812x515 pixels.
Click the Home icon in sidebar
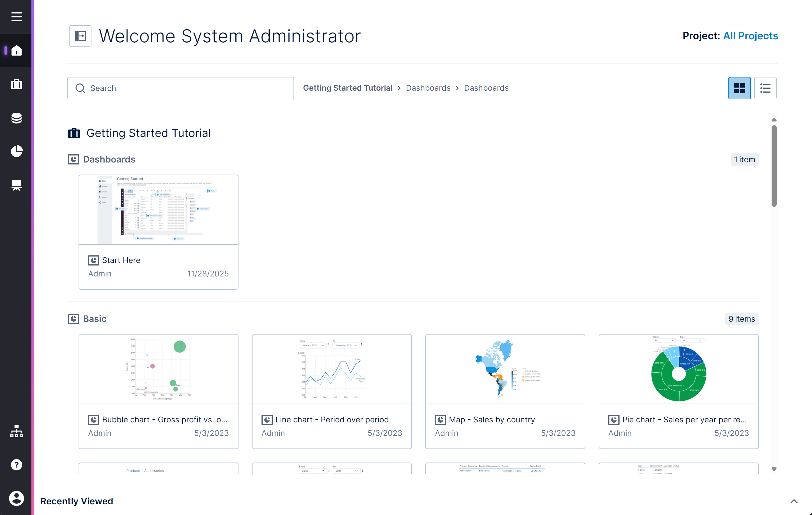[16, 51]
